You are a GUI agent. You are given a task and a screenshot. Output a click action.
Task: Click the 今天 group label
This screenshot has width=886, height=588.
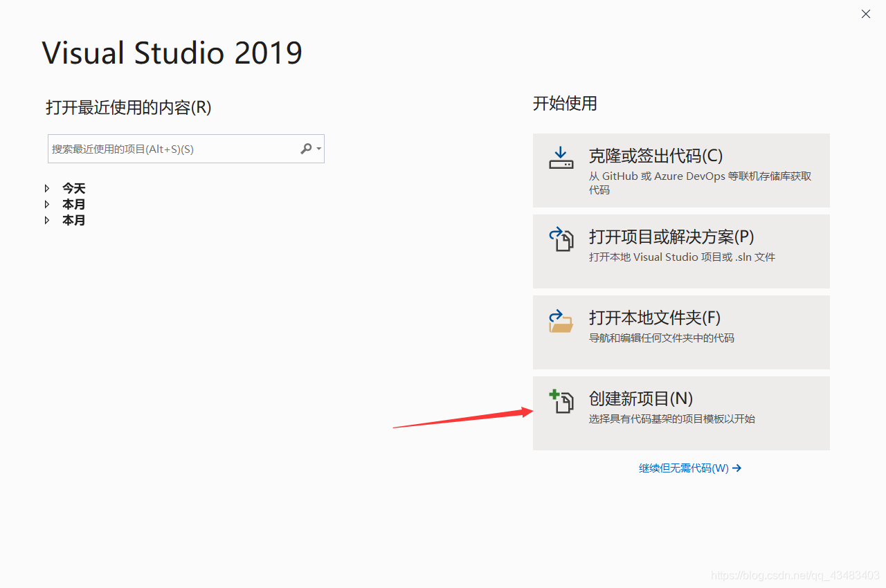[74, 188]
